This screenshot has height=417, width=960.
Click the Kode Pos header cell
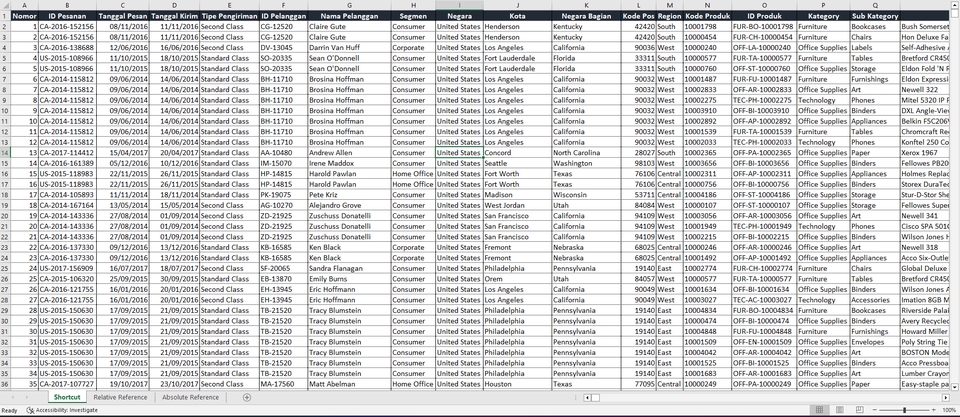639,16
